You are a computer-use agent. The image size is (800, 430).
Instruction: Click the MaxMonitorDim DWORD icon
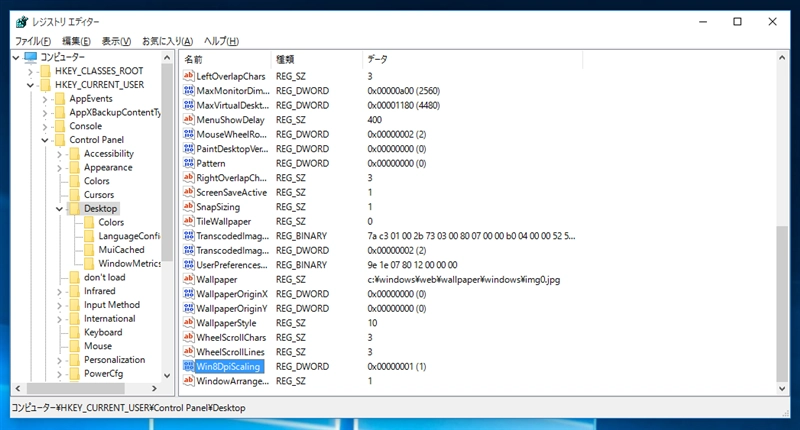click(x=189, y=90)
